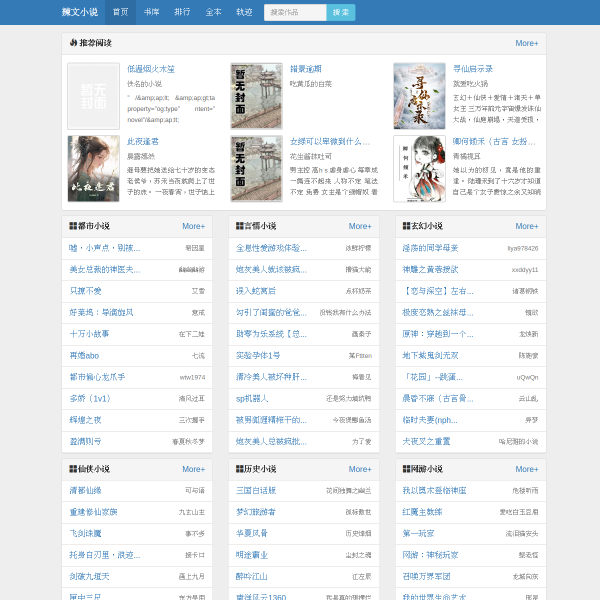The image size is (600, 600).
Task: Click More+ beside 都市小说 section
Action: pos(193,226)
